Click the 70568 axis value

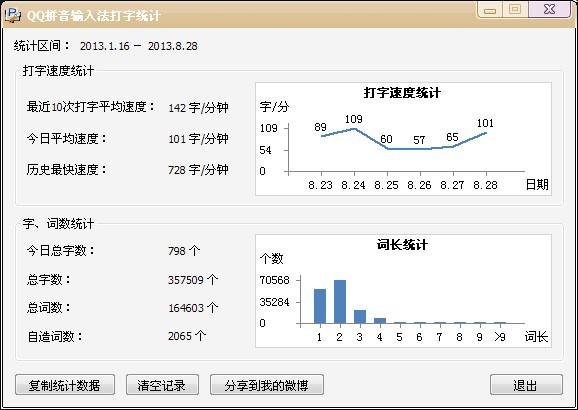click(275, 280)
